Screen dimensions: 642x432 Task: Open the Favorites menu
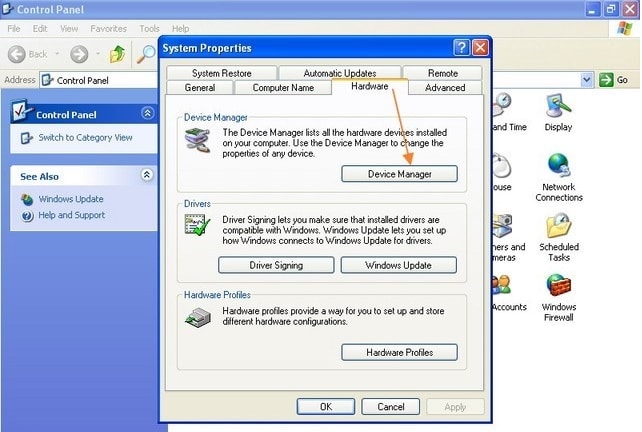click(x=109, y=29)
